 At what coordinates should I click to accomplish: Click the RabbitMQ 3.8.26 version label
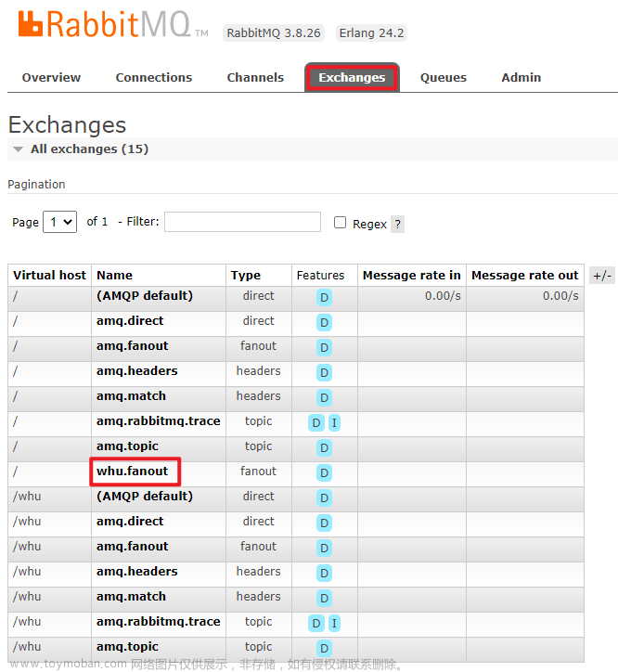[x=273, y=33]
